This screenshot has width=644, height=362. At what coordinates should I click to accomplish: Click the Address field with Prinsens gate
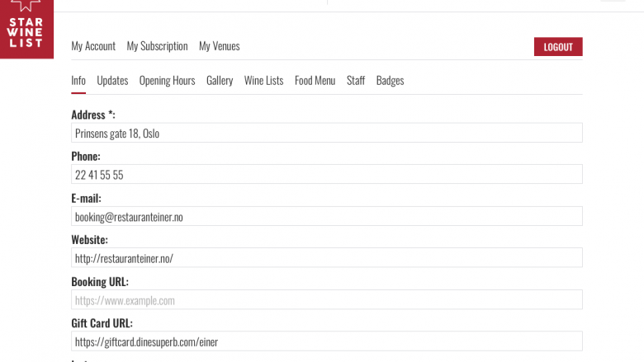[326, 133]
